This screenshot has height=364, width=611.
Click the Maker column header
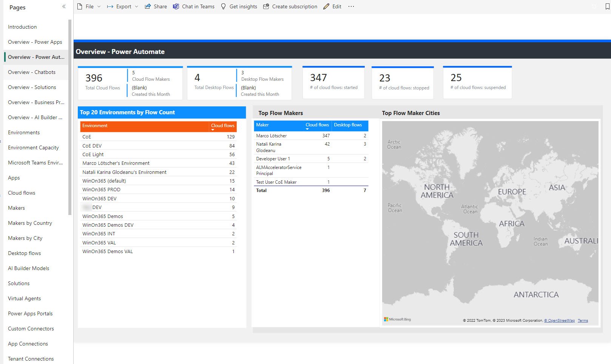[279, 126]
